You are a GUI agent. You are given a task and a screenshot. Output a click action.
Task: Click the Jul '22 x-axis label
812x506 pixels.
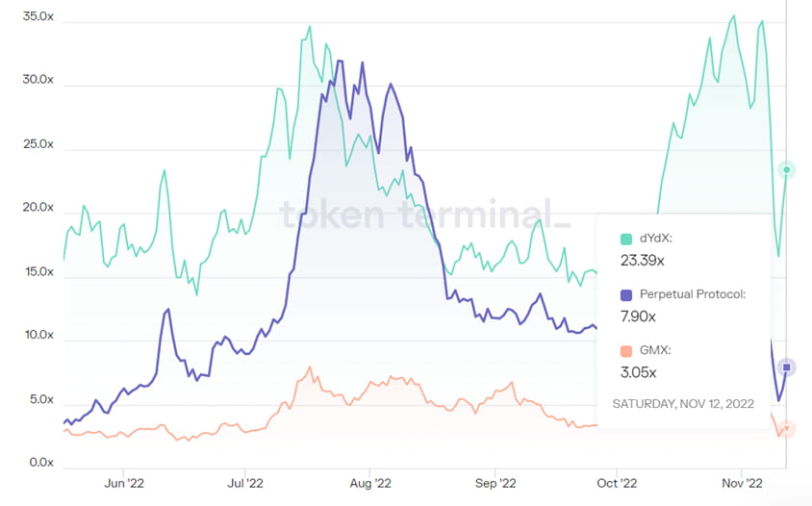[x=248, y=483]
